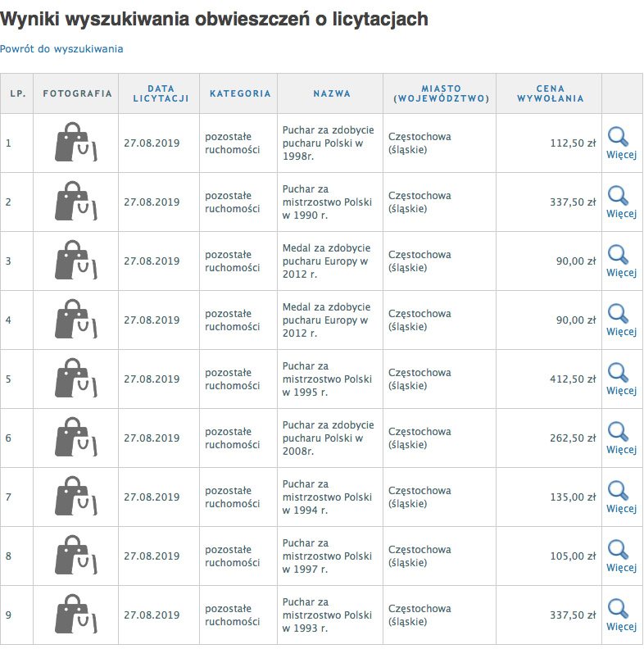Click magnifier icon in row 9
The height and width of the screenshot is (658, 644).
619,609
